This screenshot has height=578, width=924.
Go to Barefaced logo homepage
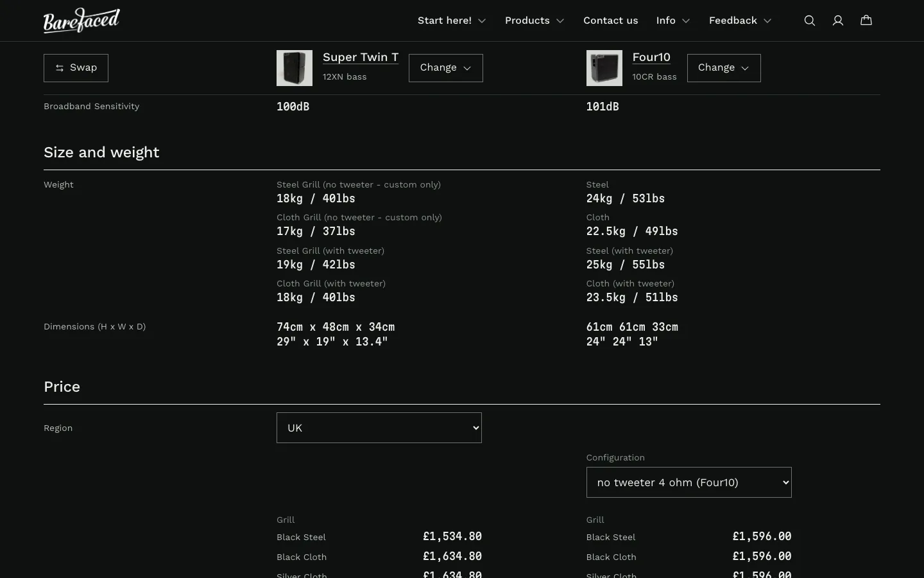pos(81,21)
